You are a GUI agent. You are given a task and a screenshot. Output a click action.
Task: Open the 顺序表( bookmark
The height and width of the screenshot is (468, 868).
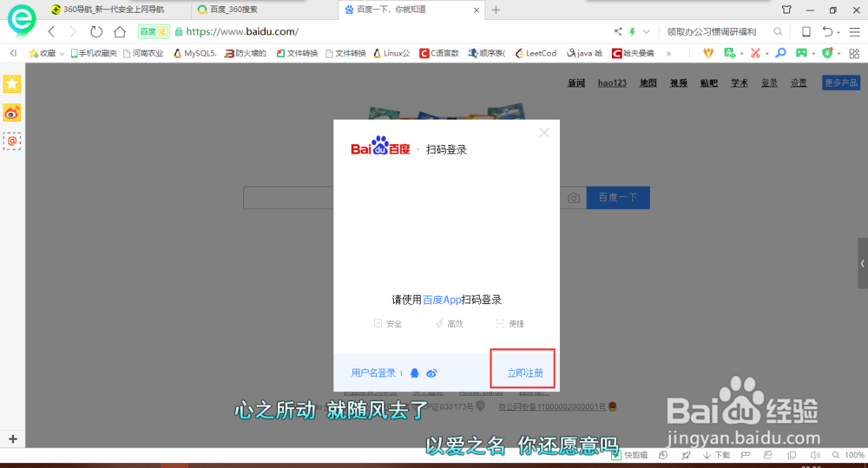coord(487,53)
